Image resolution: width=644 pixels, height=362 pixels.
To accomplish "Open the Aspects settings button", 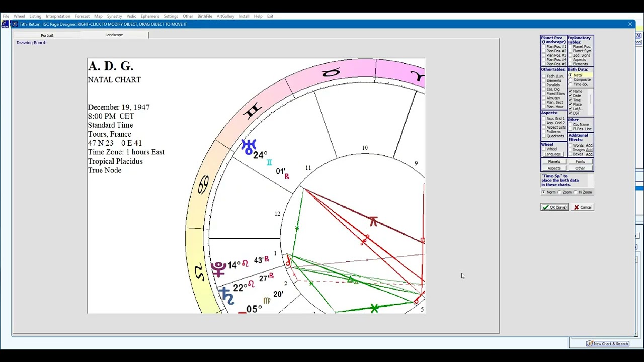I will pyautogui.click(x=554, y=168).
